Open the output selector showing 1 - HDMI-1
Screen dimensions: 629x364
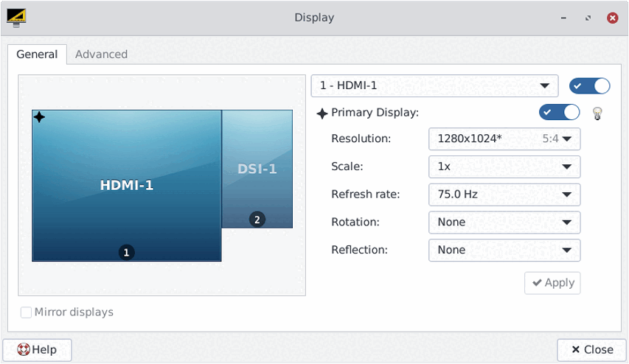434,85
